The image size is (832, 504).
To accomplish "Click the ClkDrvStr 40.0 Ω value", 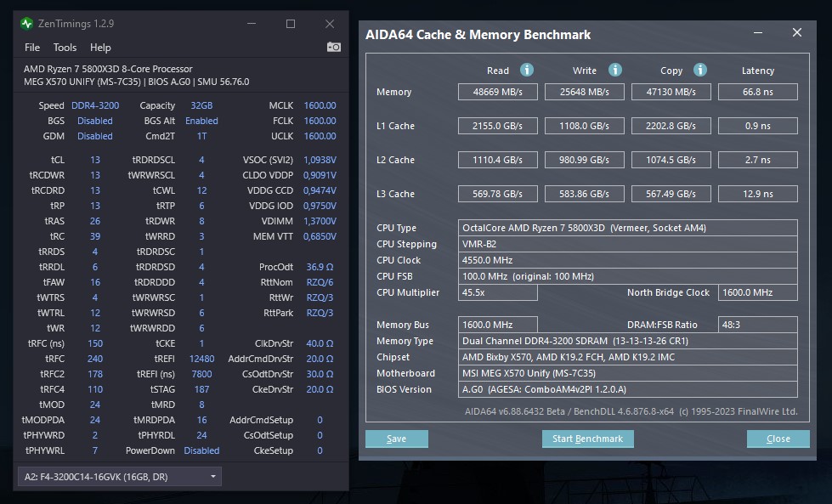I will pyautogui.click(x=320, y=343).
